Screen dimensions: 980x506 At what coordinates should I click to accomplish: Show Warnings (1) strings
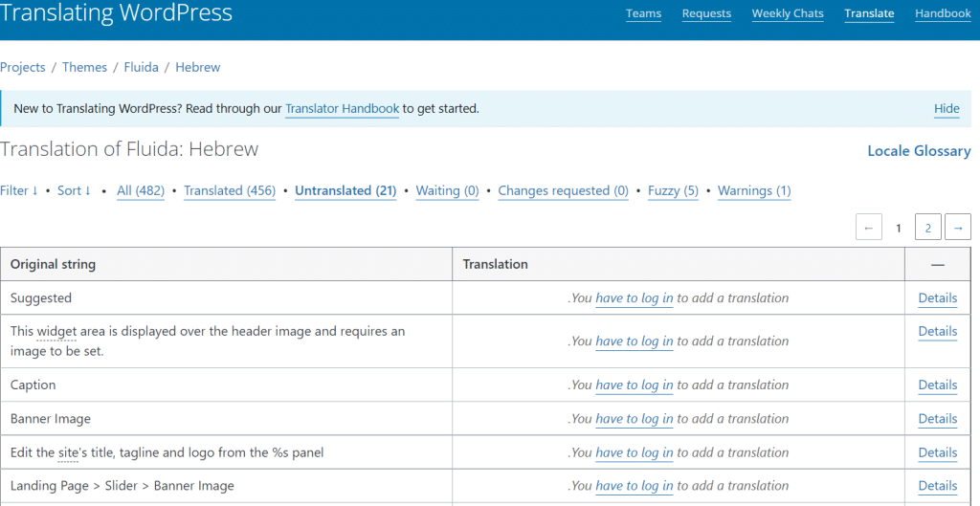coord(754,190)
